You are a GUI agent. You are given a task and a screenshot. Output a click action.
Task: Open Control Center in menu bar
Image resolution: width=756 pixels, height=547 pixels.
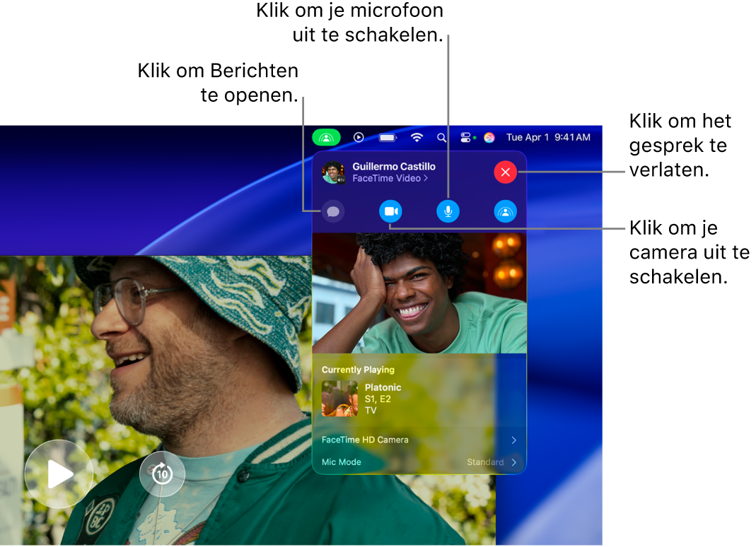(x=466, y=138)
